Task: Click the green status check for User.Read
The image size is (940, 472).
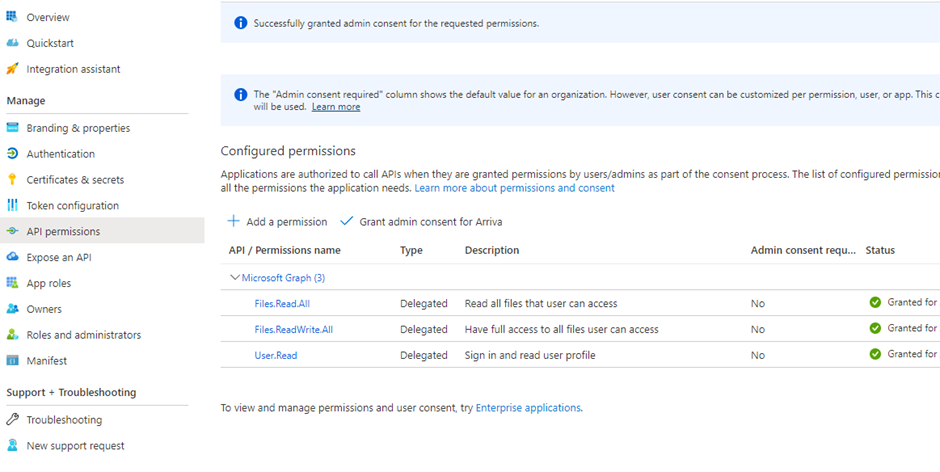Action: (x=875, y=354)
